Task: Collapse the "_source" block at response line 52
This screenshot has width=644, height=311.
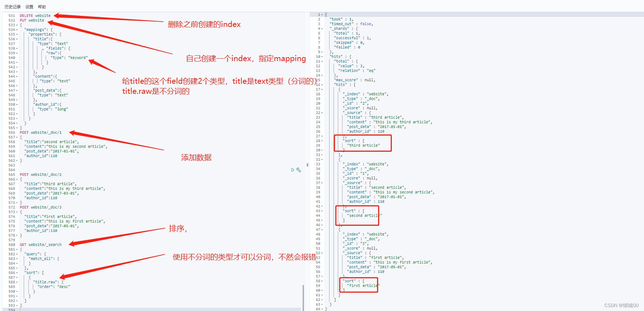Action: pos(322,253)
